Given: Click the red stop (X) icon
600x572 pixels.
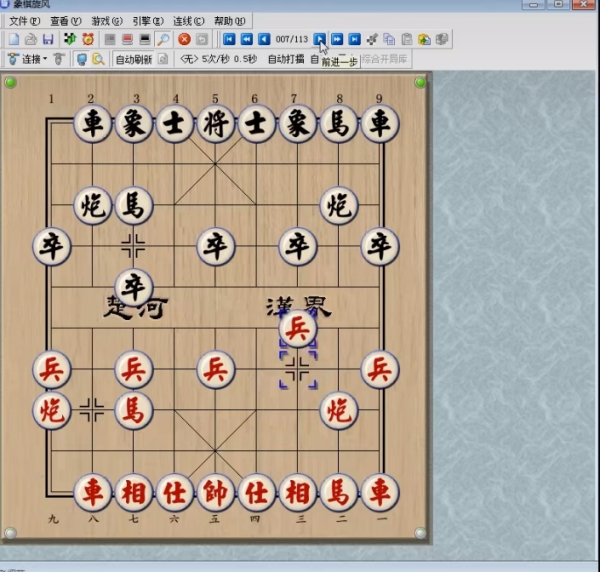Looking at the screenshot, I should coord(184,39).
